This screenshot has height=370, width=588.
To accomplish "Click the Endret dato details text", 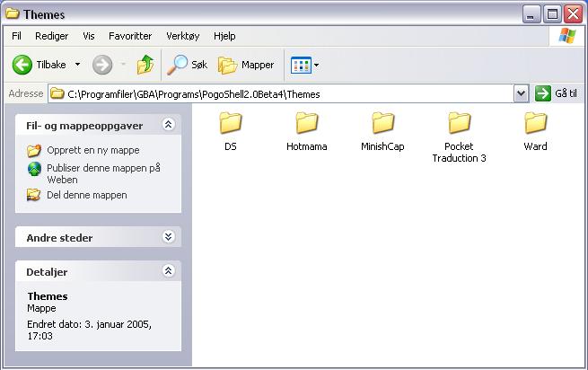I will pos(89,330).
